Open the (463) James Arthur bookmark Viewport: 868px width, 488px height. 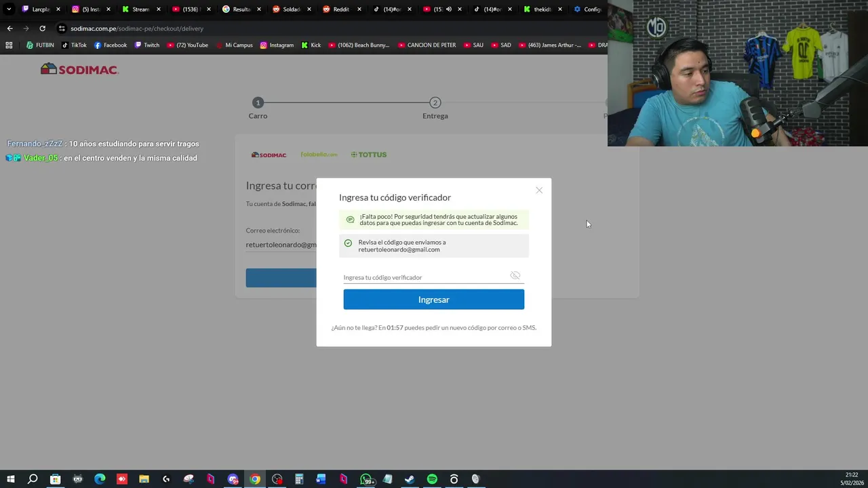[x=550, y=45]
